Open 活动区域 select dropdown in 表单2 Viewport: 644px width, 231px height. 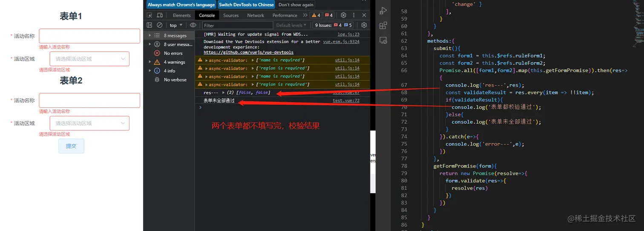[89, 123]
